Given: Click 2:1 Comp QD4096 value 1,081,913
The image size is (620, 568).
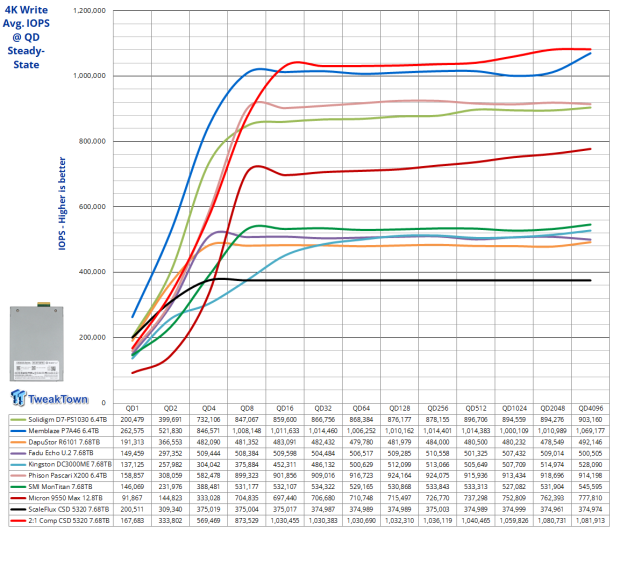Looking at the screenshot, I should pyautogui.click(x=590, y=521).
